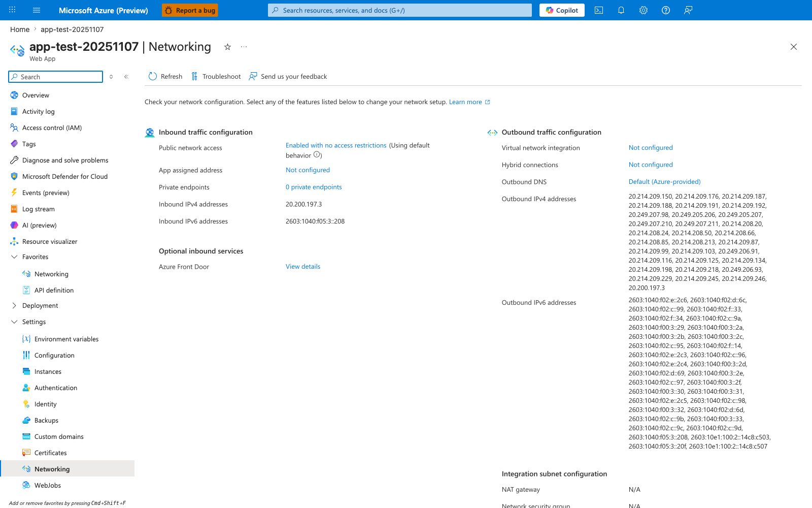Select Networking under Settings

coord(67,469)
